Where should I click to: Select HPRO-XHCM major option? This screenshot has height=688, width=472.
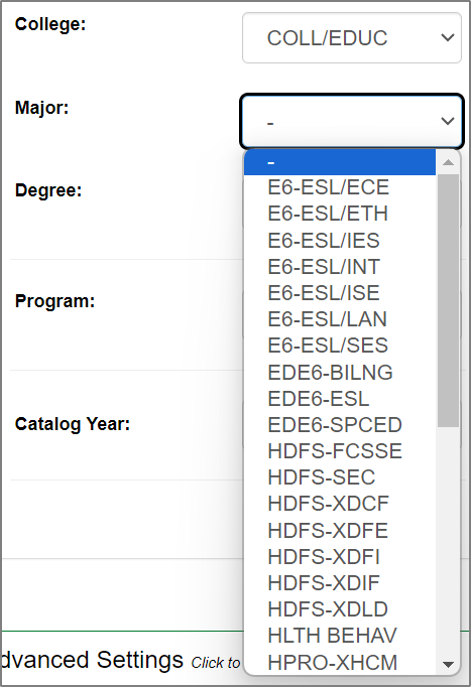(340, 663)
